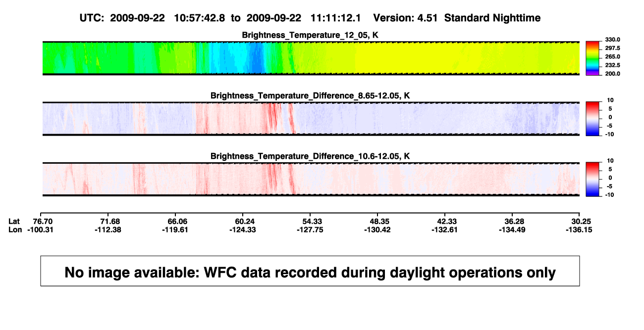Screen dimensions: 644x330
Task: Click the 8.65-12.05 difference image strip
Action: pyautogui.click(x=310, y=119)
